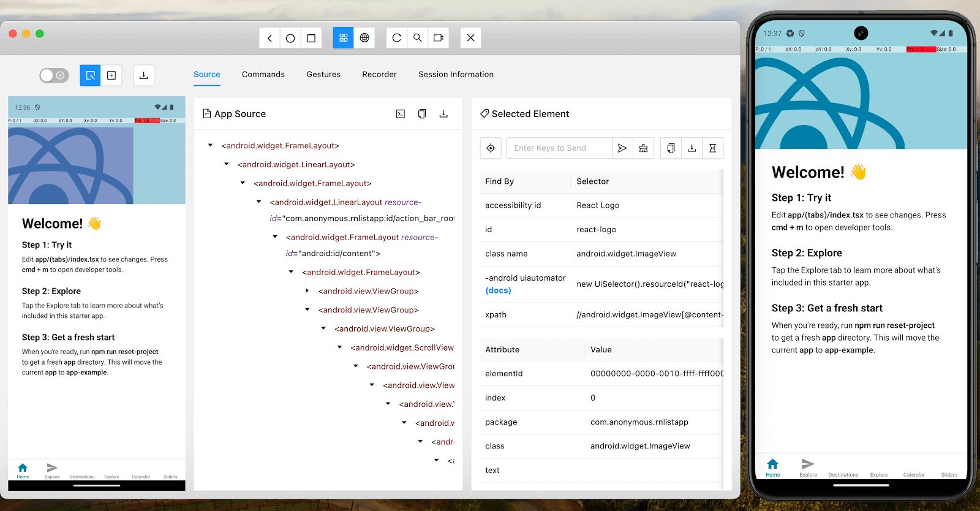Open the uiautomator (docs) link
The height and width of the screenshot is (511, 980).
498,290
